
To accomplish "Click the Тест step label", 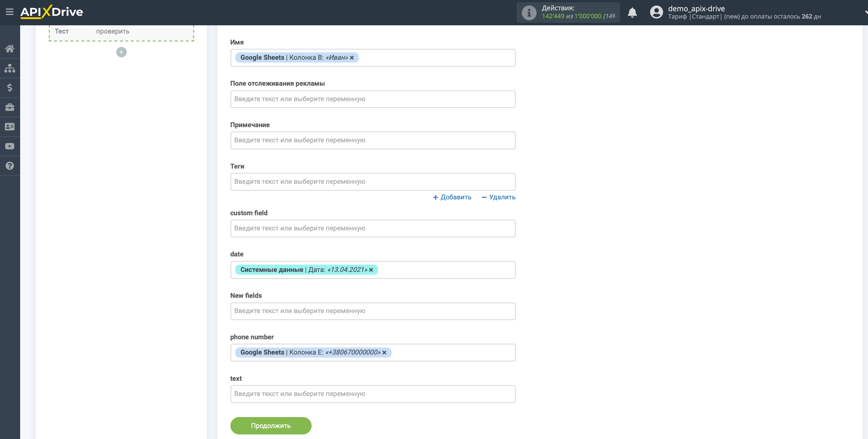I will pyautogui.click(x=62, y=31).
